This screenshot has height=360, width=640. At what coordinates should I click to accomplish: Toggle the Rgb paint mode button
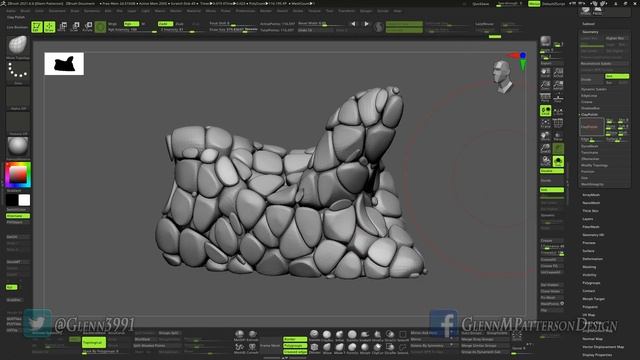(x=131, y=24)
